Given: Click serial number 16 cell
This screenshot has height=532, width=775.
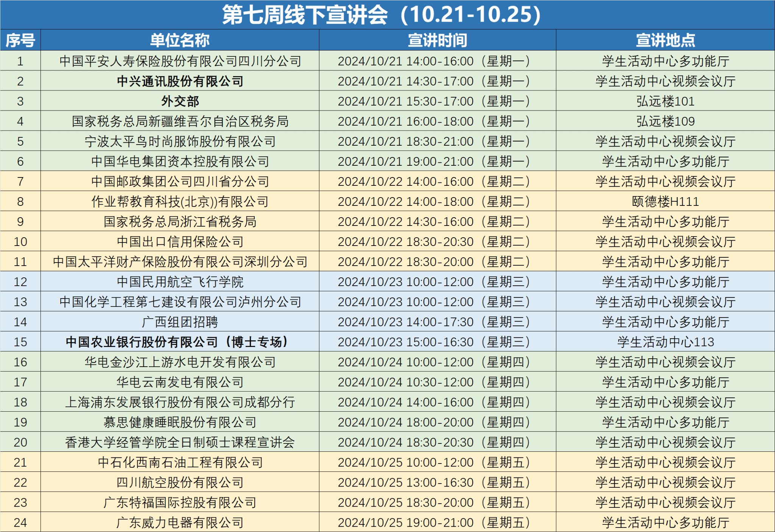Looking at the screenshot, I should point(20,362).
